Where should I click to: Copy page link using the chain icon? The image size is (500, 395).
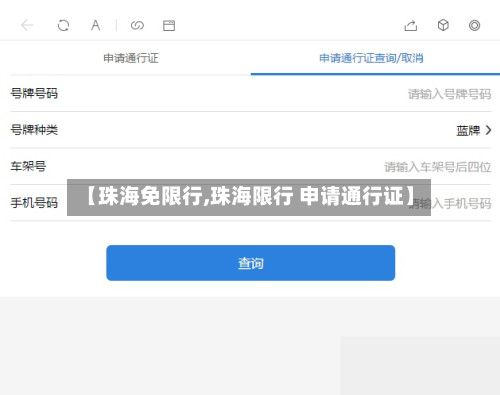coord(137,25)
